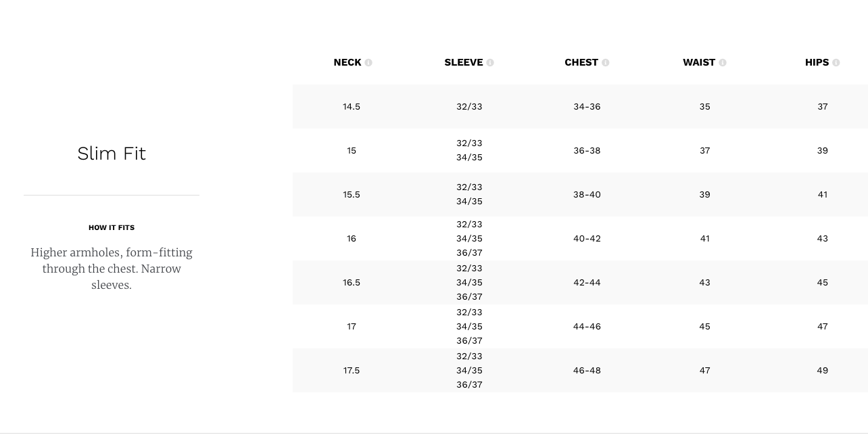Select the 46-48 chest measurement
Viewport: 868px width, 435px height.
(587, 371)
